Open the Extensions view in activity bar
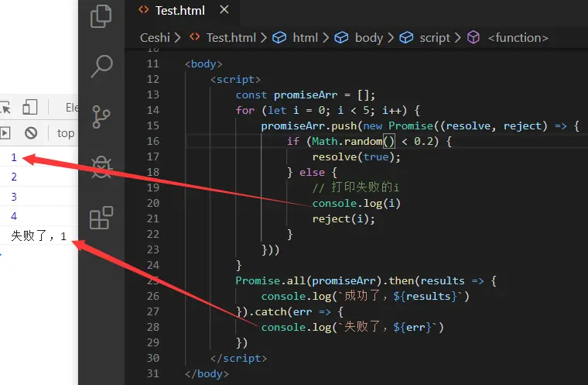 tap(101, 218)
